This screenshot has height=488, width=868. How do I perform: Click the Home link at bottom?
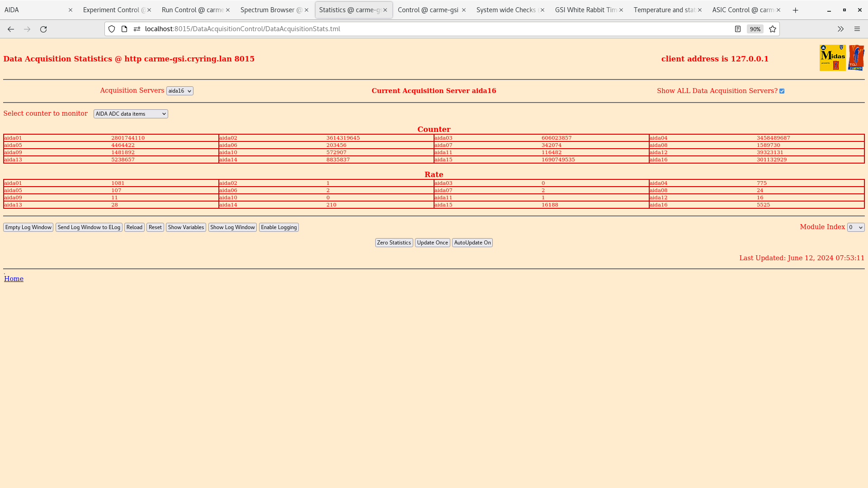[x=14, y=278]
